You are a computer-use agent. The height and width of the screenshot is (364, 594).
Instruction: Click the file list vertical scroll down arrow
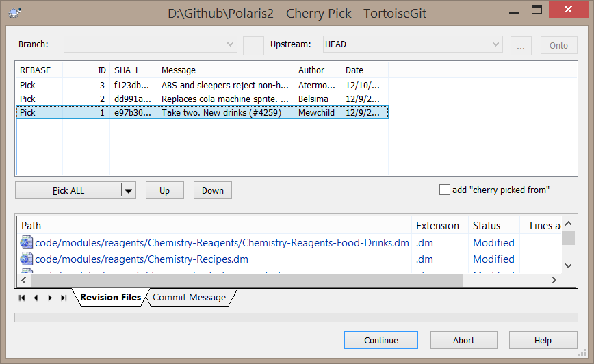click(x=568, y=265)
